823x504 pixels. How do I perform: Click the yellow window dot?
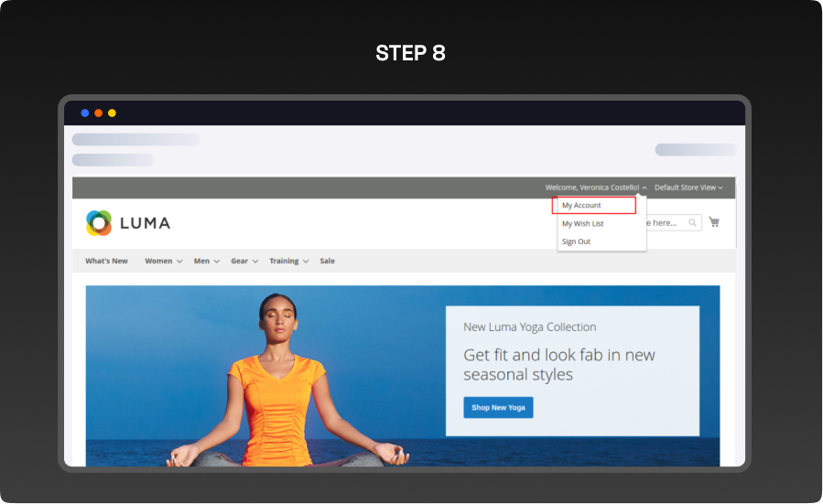point(112,113)
